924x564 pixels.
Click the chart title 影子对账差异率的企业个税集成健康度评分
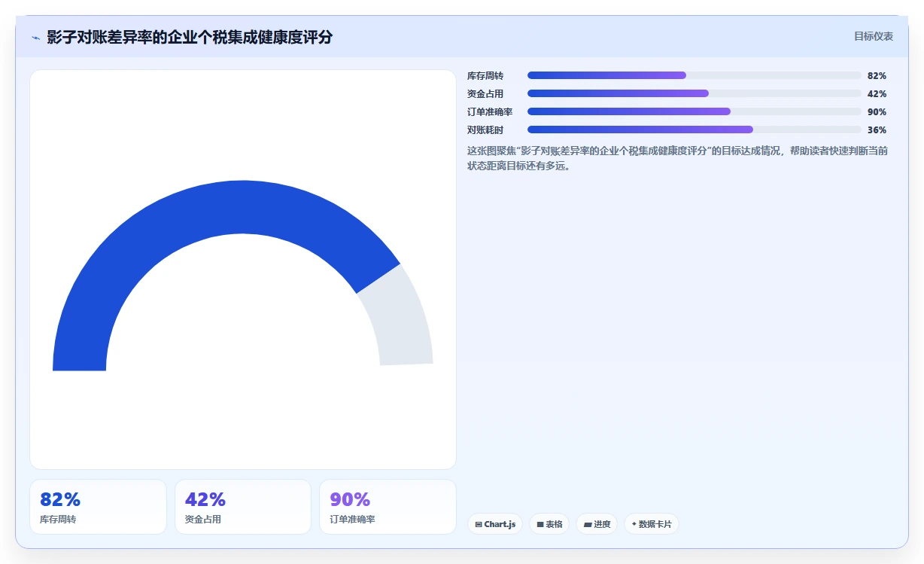tap(190, 37)
